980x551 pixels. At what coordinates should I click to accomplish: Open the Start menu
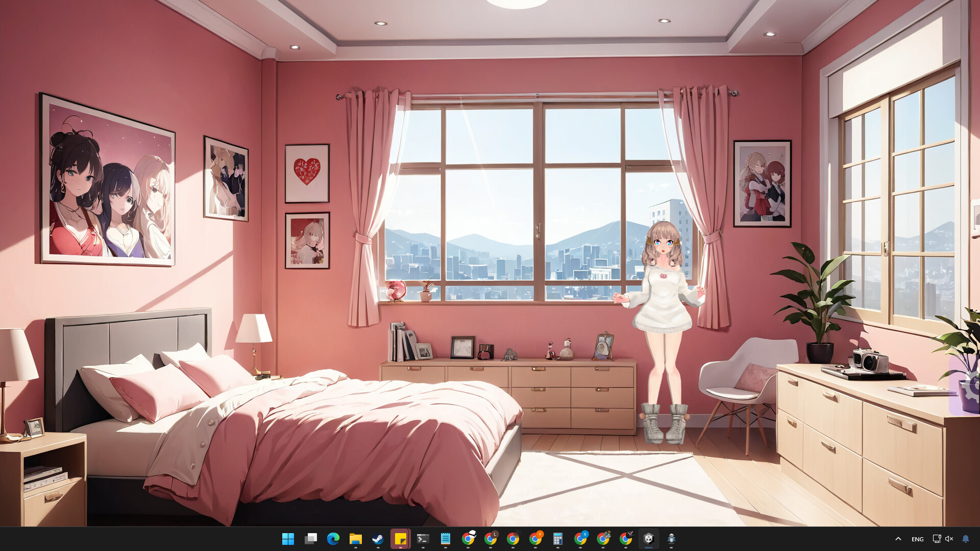(x=288, y=539)
